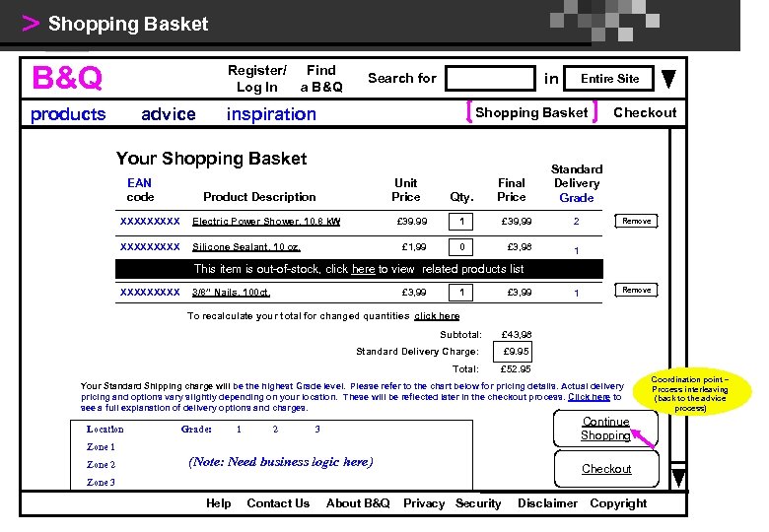The width and height of the screenshot is (769, 532).
Task: Open the Security footer link
Action: [478, 503]
